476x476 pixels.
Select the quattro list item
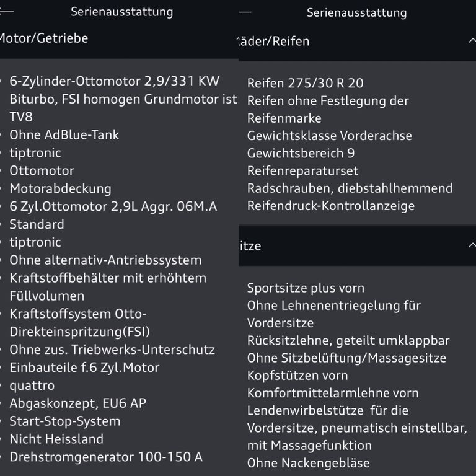pyautogui.click(x=32, y=385)
